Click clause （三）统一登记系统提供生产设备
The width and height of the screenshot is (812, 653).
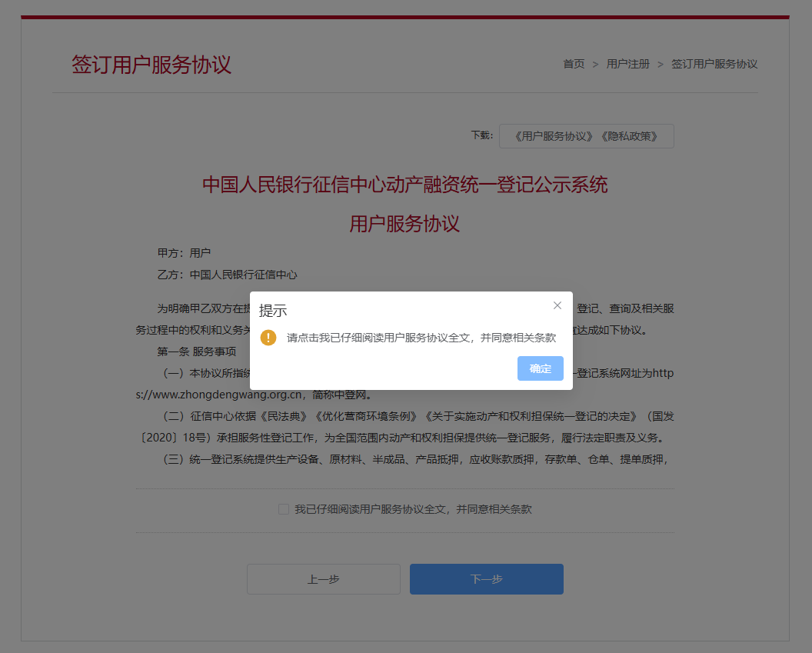pyautogui.click(x=416, y=459)
